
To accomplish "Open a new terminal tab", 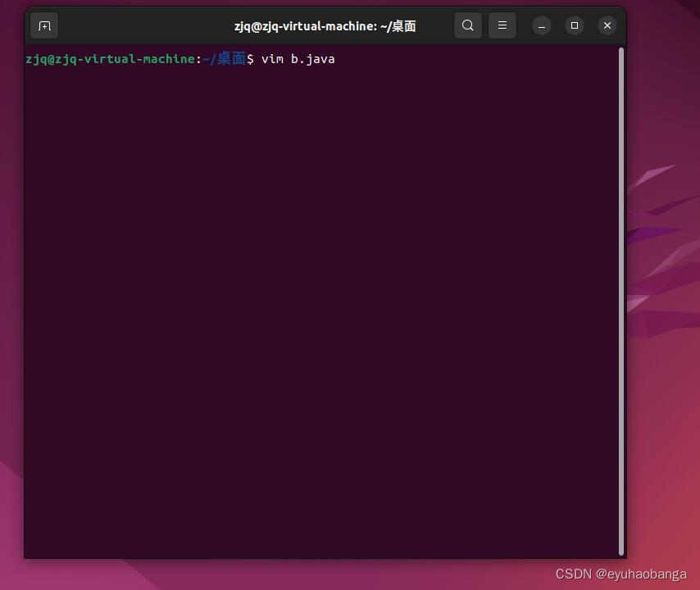I will tap(43, 25).
